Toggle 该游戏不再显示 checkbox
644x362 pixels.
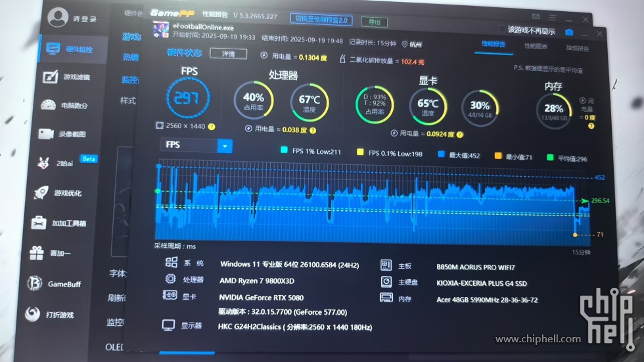[x=501, y=29]
